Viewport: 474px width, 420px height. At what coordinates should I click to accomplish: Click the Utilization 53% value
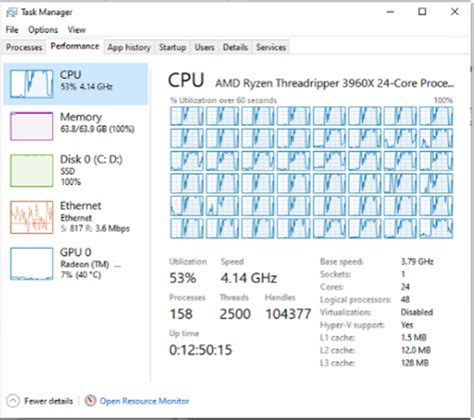point(183,278)
